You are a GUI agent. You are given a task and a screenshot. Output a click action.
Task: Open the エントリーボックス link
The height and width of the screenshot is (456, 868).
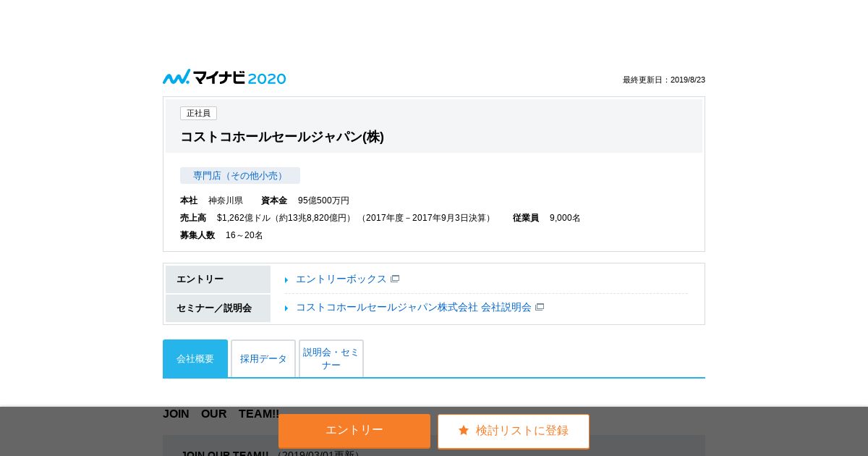coord(341,279)
